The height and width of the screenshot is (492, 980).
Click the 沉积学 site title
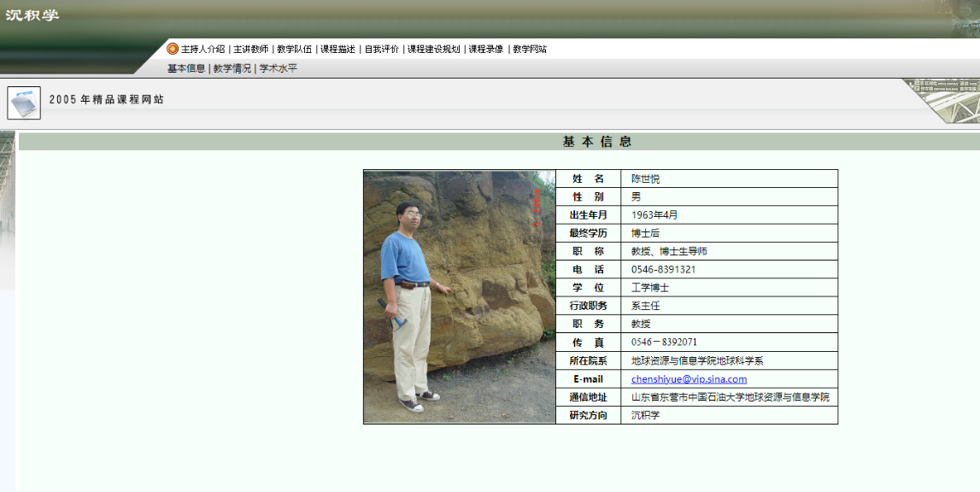(32, 15)
